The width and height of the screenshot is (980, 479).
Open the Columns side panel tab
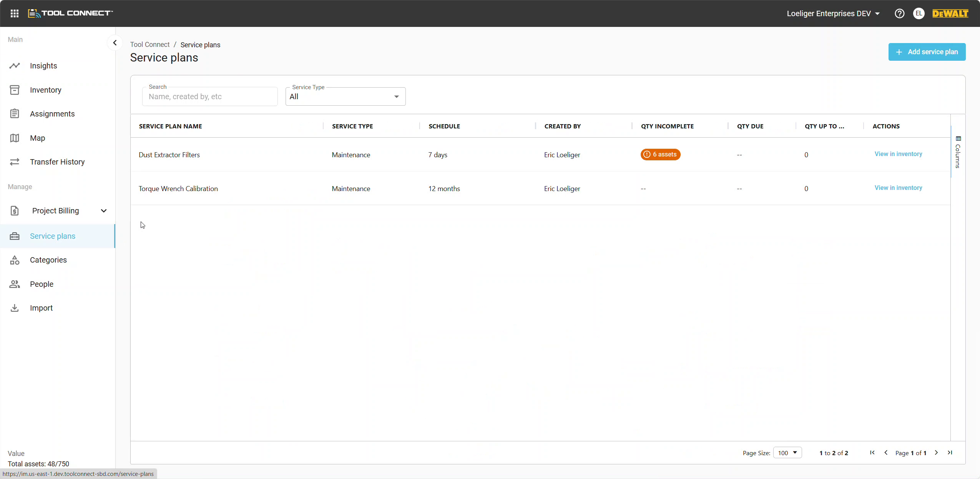click(x=958, y=152)
